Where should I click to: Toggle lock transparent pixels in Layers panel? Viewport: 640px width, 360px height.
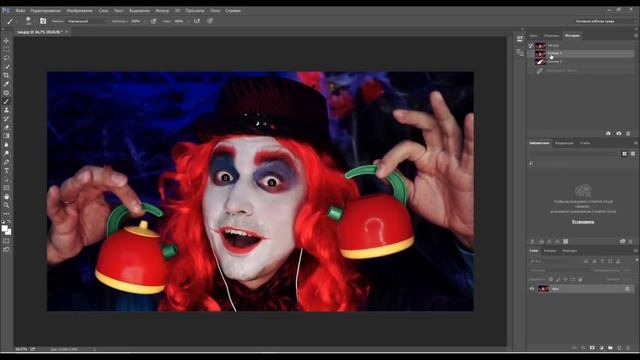point(551,280)
